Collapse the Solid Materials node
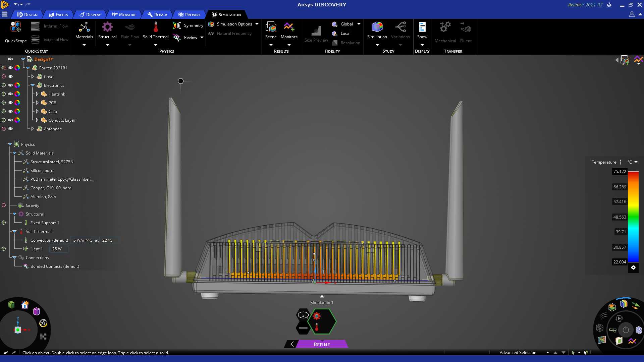 coord(14,153)
